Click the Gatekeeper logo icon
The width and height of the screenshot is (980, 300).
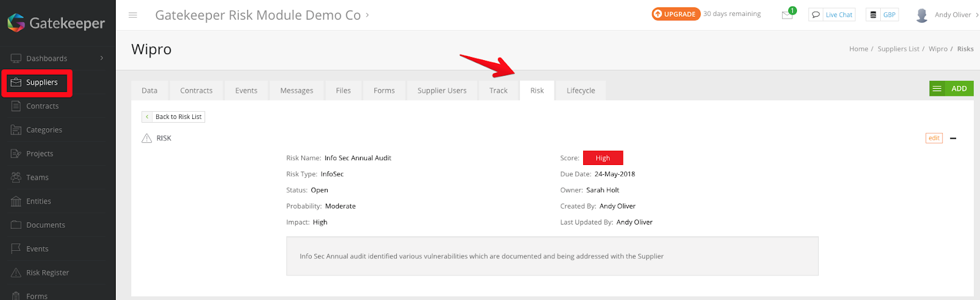(x=16, y=23)
